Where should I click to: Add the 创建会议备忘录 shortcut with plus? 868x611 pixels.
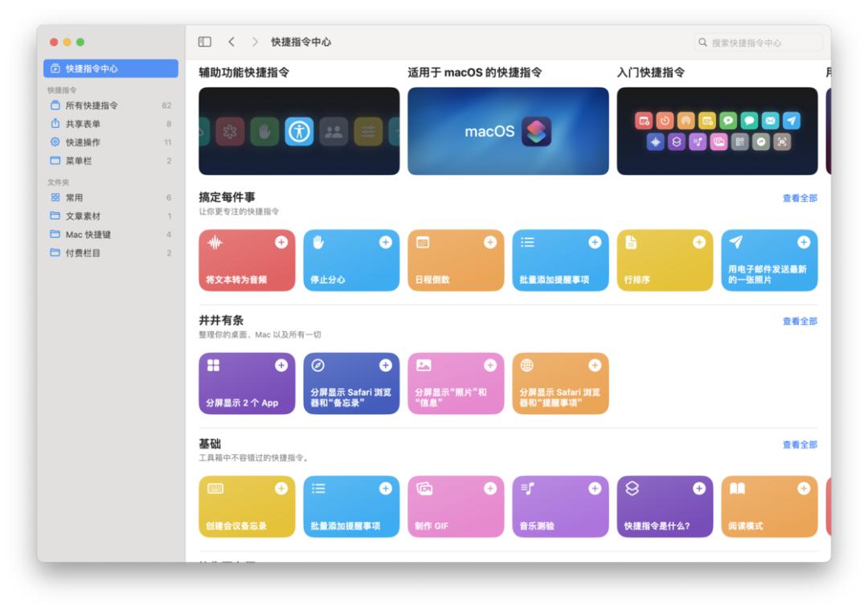click(281, 489)
